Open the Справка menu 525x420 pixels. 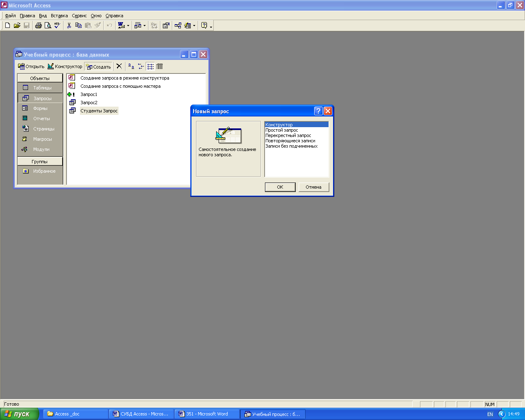(x=114, y=16)
